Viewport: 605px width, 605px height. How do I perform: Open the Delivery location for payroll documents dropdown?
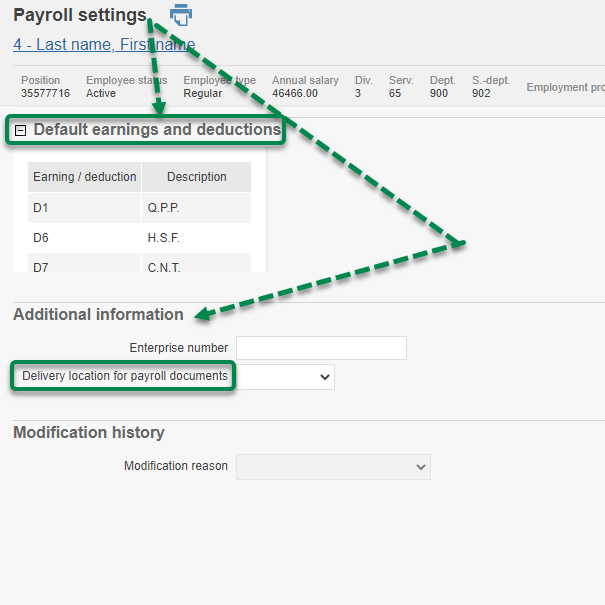(x=285, y=376)
